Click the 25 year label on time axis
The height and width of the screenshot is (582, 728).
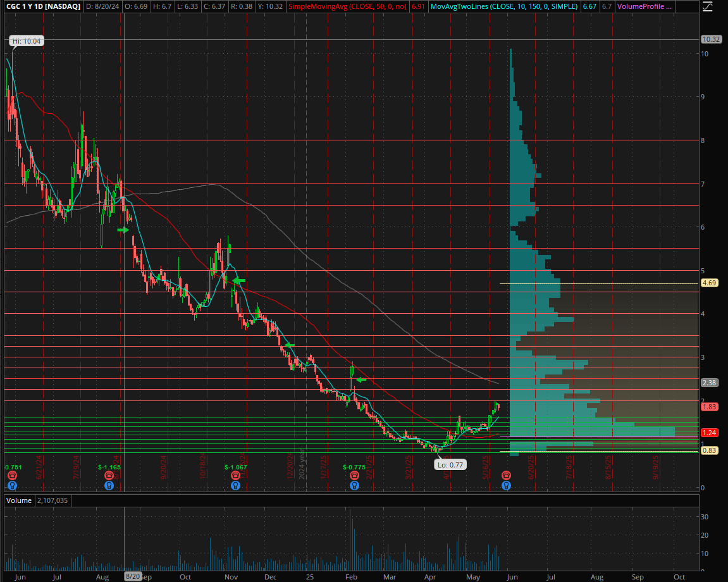click(310, 577)
